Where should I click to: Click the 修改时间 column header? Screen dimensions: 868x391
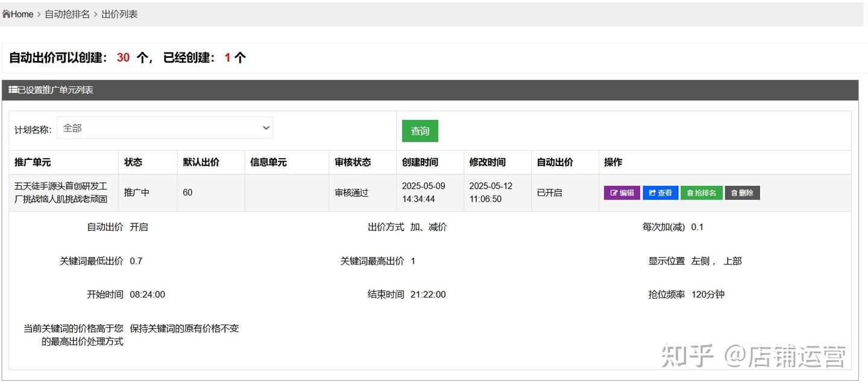(x=488, y=162)
